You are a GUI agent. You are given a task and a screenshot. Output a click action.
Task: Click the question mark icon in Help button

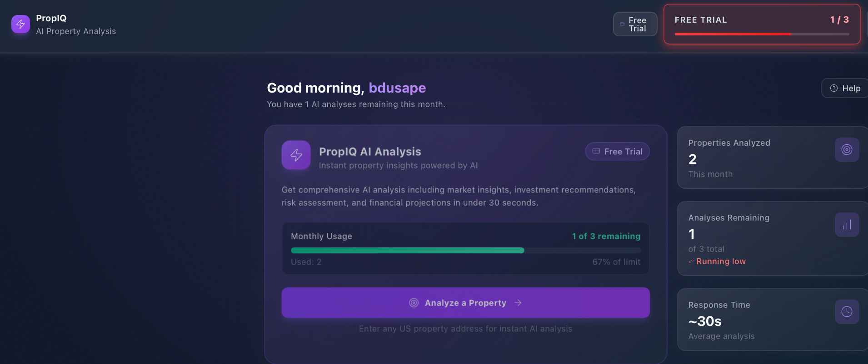tap(833, 88)
